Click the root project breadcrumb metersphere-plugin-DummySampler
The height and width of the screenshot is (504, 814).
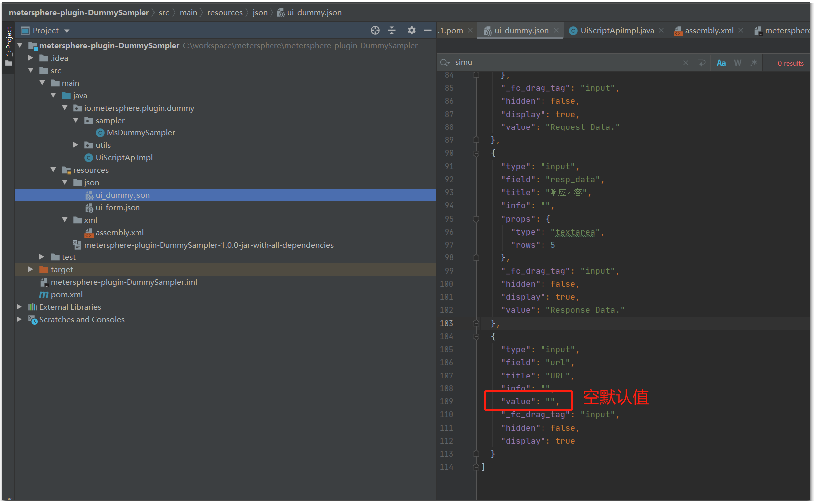point(79,12)
